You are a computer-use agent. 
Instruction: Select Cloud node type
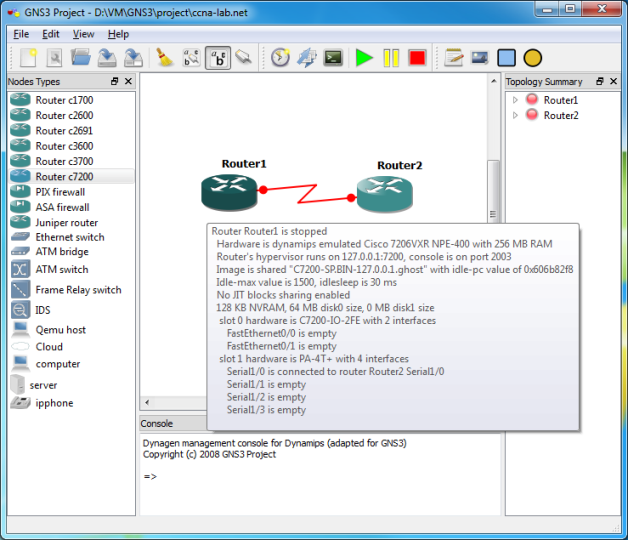71,347
